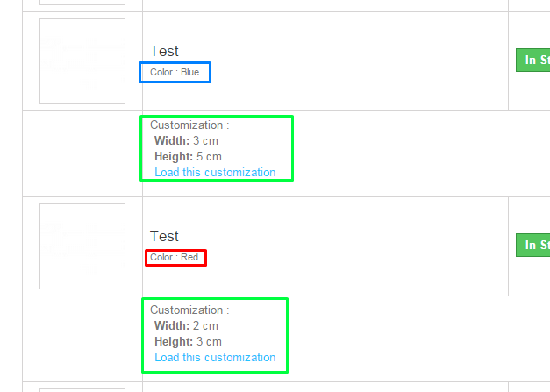Click the 'Color : Red' attribute label
The image size is (550, 392).
coord(175,257)
